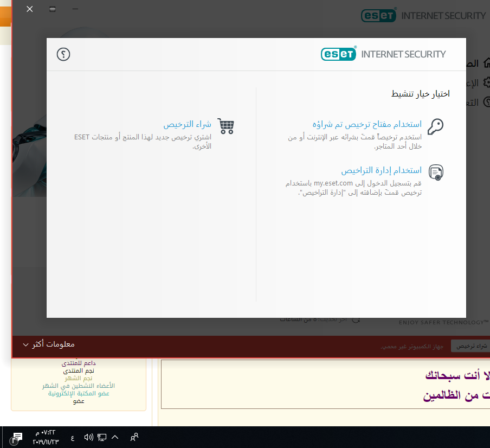This screenshot has height=448, width=490.
Task: Click the shopping cart icon
Action: click(x=226, y=126)
